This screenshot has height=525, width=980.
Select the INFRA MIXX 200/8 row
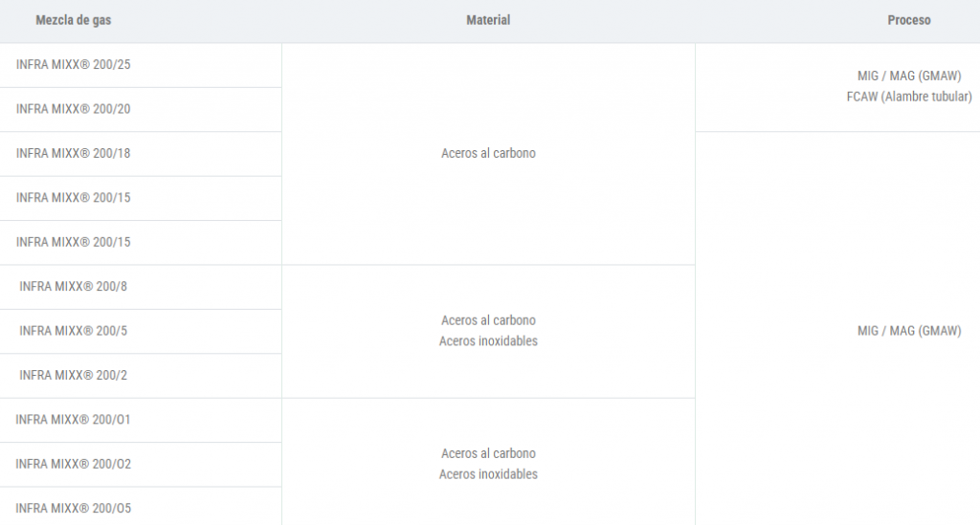141,287
